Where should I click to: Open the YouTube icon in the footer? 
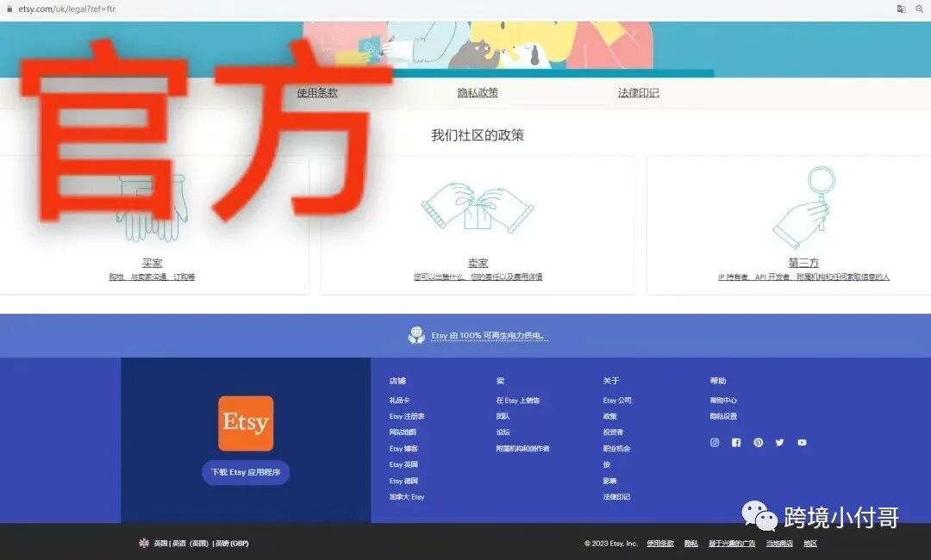pyautogui.click(x=802, y=442)
